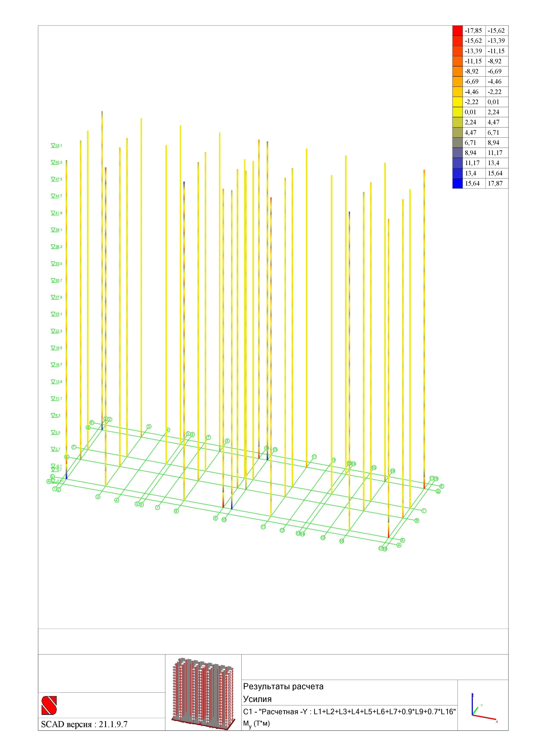Click the elevation marker 50,3
534x756 pixels.
click(x=57, y=162)
